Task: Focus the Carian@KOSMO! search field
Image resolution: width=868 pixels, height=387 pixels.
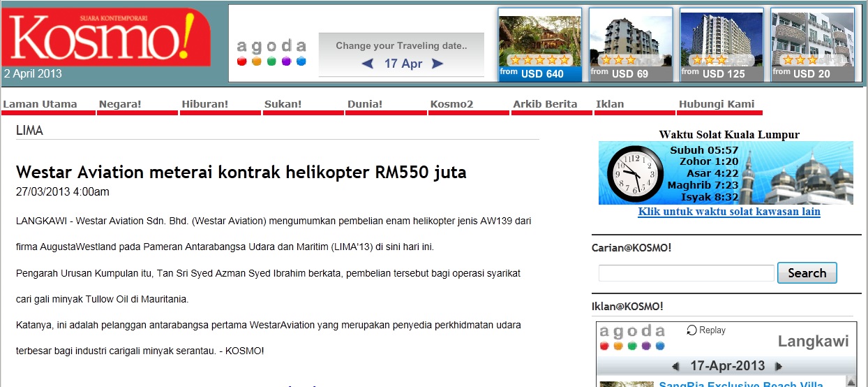Action: 687,273
